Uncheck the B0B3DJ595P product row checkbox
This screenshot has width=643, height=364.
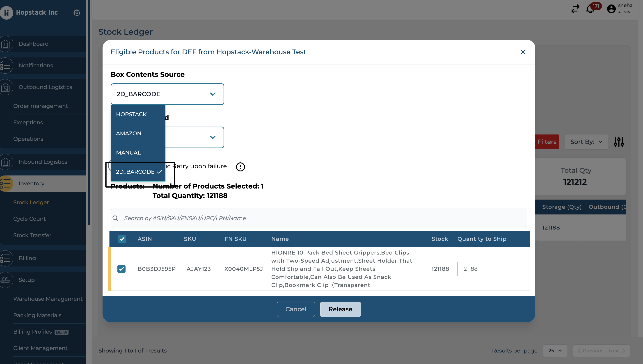coord(121,269)
